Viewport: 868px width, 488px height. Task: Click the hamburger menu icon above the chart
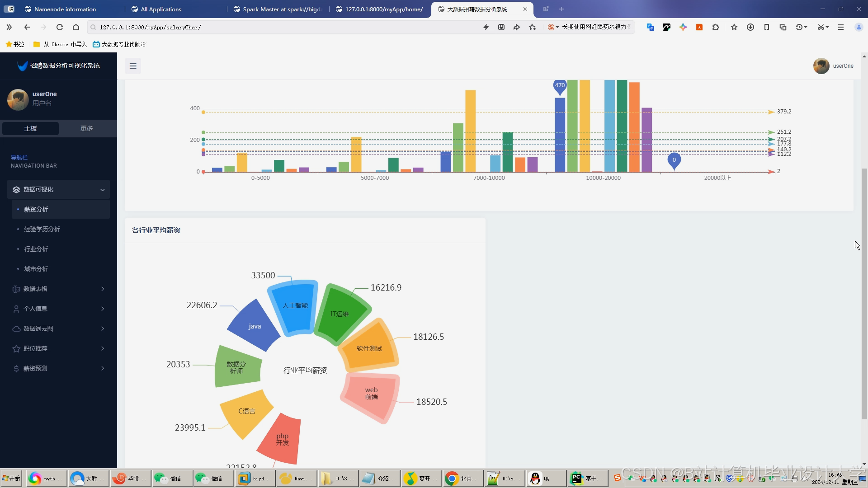pyautogui.click(x=132, y=66)
